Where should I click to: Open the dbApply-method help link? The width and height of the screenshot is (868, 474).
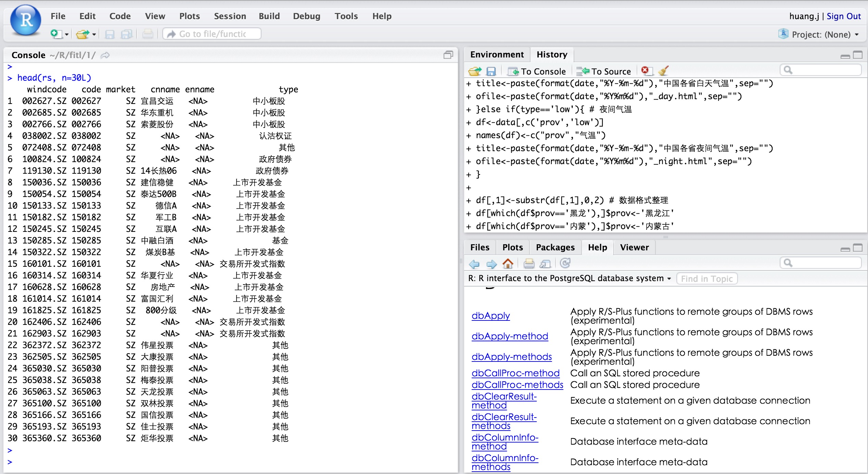510,336
